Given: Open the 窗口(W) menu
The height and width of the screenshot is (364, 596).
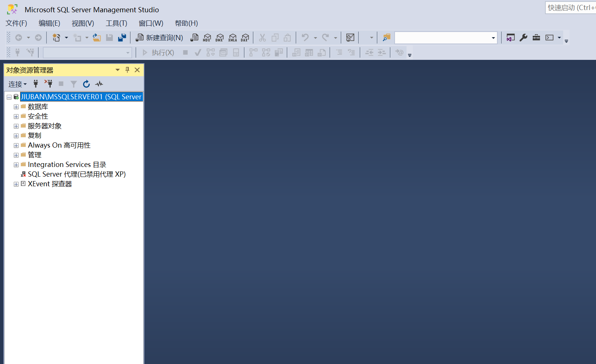Looking at the screenshot, I should point(151,23).
